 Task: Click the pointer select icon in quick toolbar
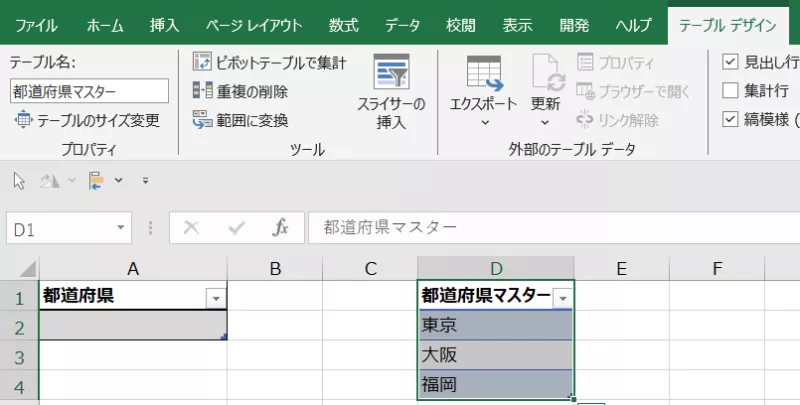point(19,180)
